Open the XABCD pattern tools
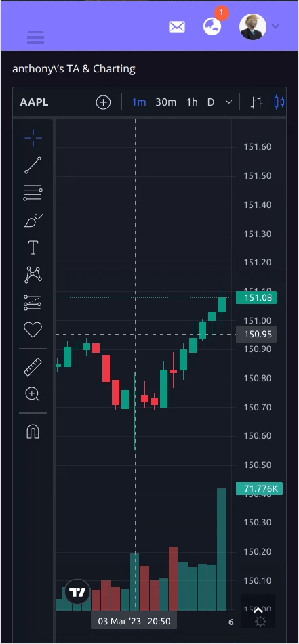 (33, 275)
